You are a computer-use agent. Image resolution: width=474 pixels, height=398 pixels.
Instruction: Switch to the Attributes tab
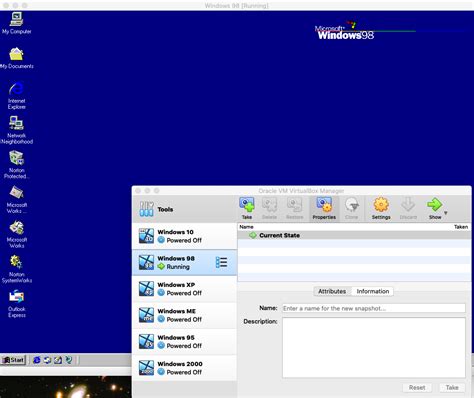pos(332,291)
